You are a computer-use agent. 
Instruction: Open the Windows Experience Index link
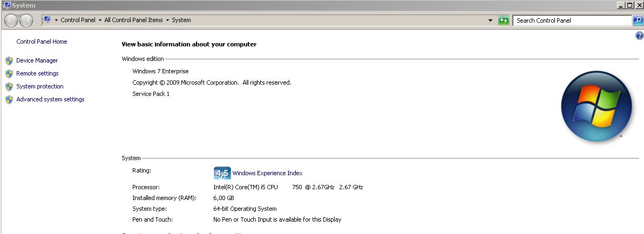coord(267,173)
